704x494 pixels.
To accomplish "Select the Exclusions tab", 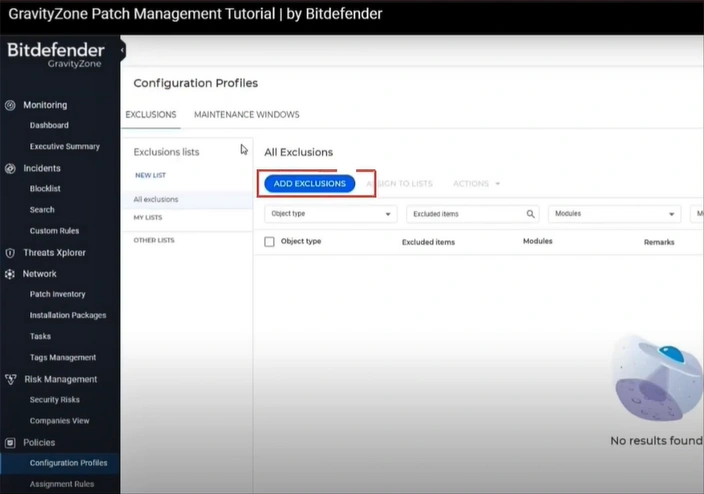I will tap(151, 115).
